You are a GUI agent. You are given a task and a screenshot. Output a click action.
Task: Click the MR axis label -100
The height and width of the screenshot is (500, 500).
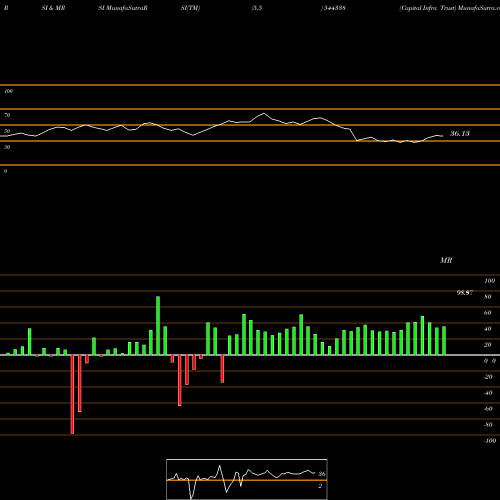(x=490, y=441)
